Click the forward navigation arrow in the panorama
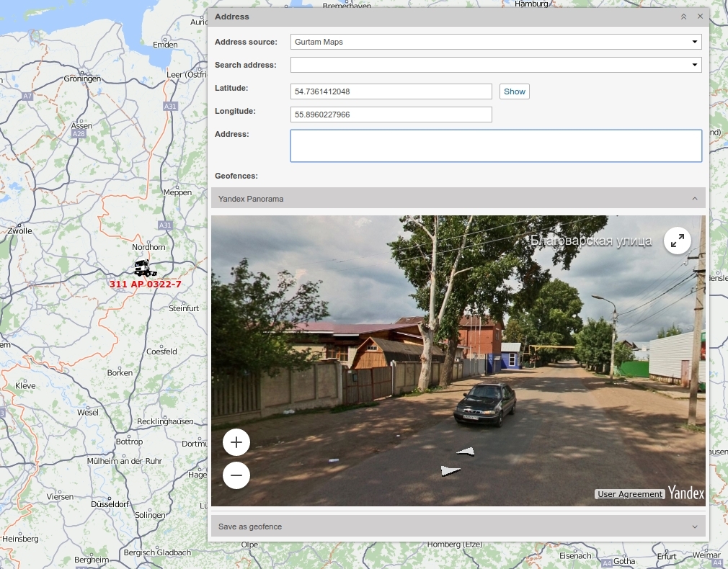 pos(465,452)
